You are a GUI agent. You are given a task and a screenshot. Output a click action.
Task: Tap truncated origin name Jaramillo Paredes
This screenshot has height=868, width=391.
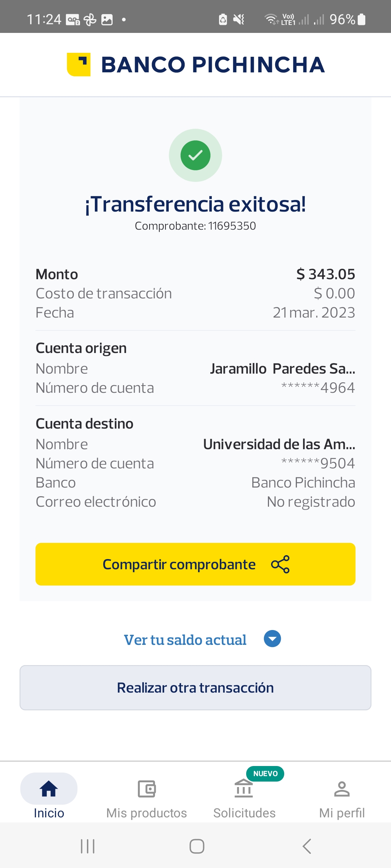tap(282, 369)
